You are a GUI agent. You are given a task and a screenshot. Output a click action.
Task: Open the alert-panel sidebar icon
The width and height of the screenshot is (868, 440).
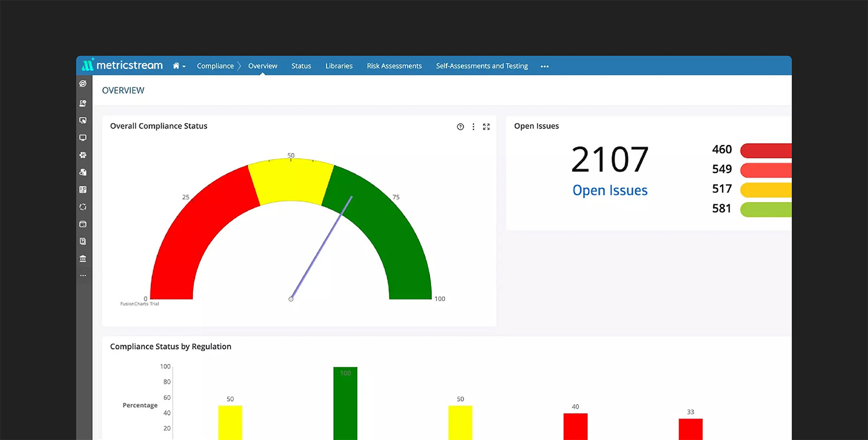click(x=83, y=190)
